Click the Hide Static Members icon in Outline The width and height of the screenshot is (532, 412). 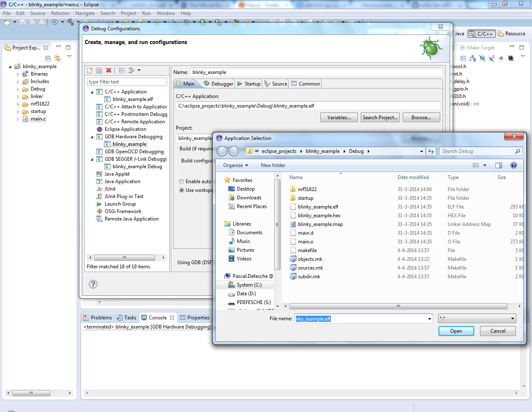coord(492,59)
